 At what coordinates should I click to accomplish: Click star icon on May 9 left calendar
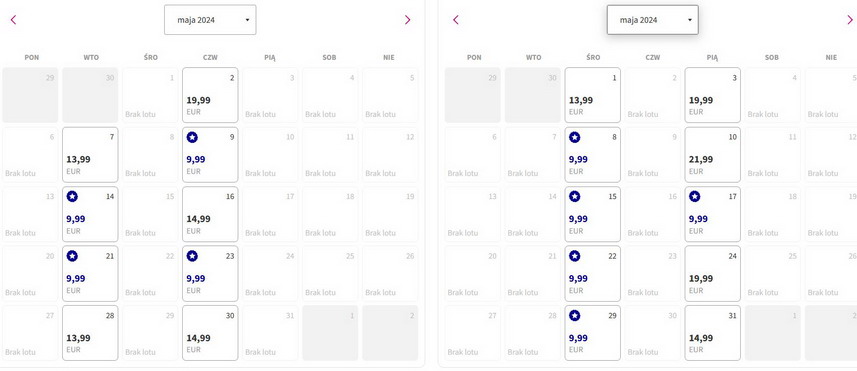coord(192,137)
